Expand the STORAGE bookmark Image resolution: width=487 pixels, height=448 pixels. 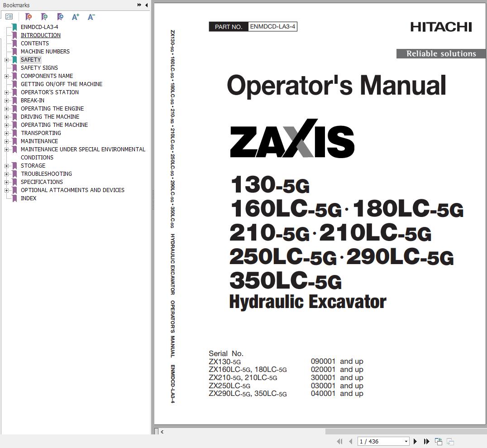click(6, 166)
